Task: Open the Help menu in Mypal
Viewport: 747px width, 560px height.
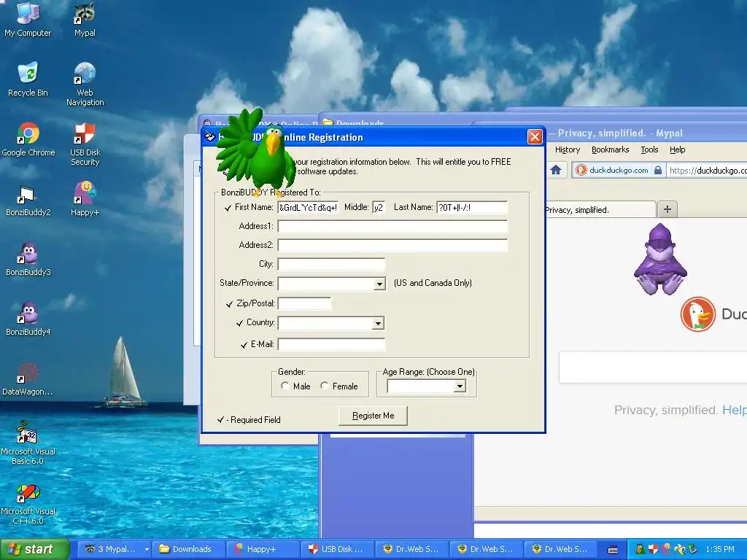Action: [x=678, y=149]
